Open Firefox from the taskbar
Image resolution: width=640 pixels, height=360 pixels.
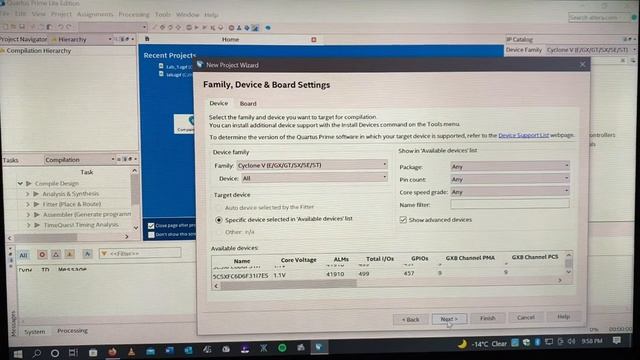[x=112, y=351]
